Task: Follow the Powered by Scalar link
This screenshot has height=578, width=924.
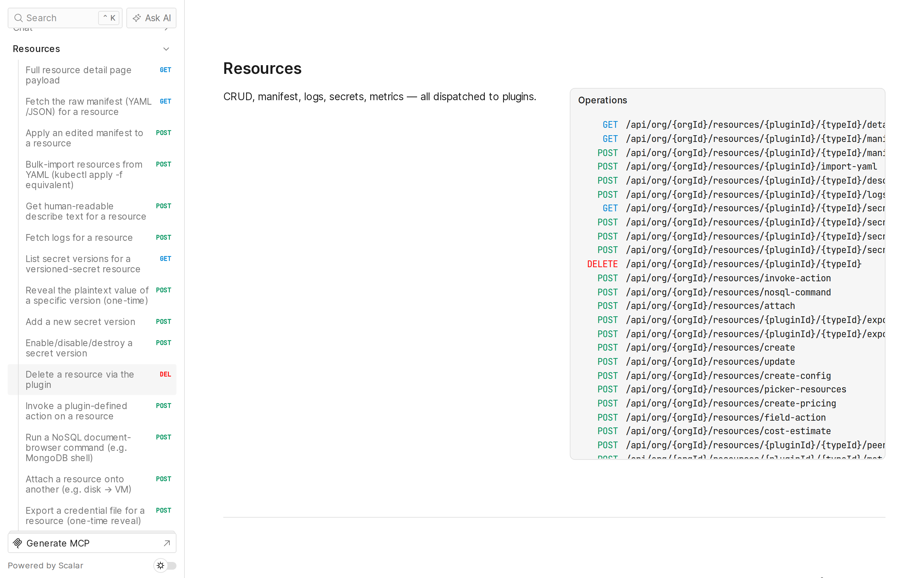Action: (46, 565)
